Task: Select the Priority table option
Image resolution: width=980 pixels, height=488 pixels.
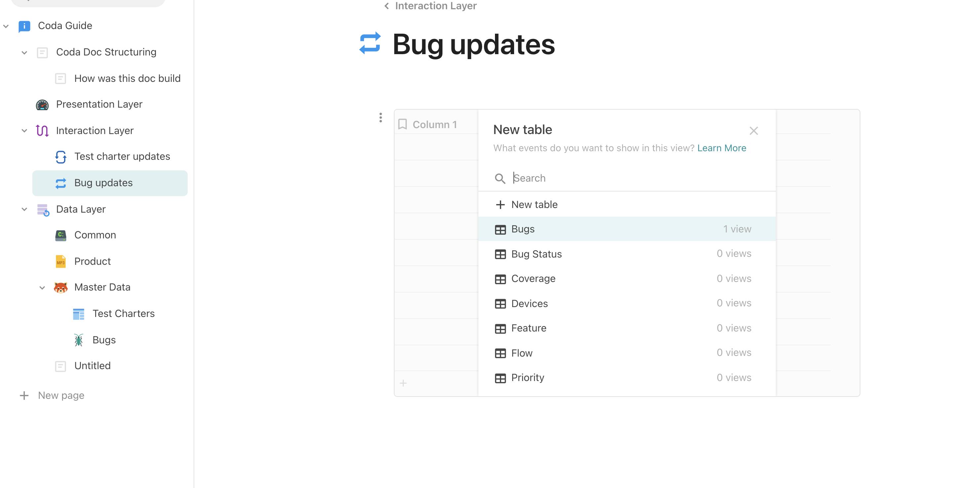Action: click(x=528, y=377)
